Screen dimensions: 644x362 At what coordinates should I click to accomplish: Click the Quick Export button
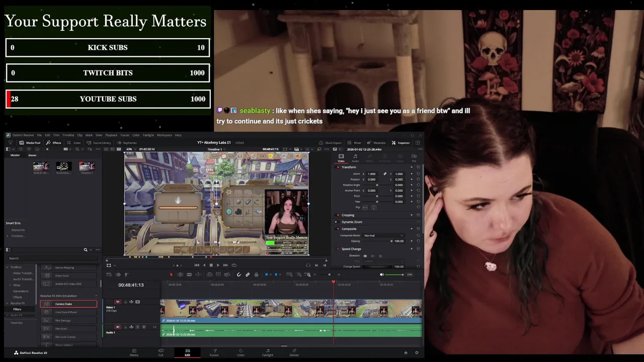point(331,143)
